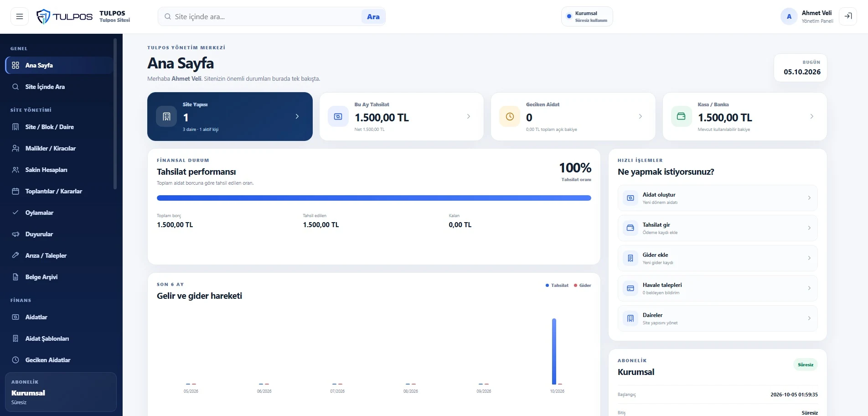Click the Ahmet Veli avatar circle
The image size is (868, 416).
point(789,16)
